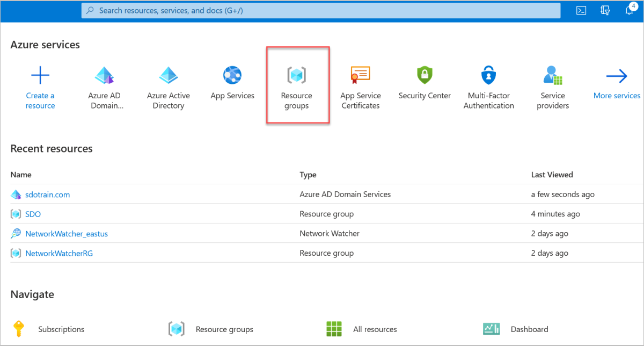
Task: Click the Name column header
Action: click(21, 175)
